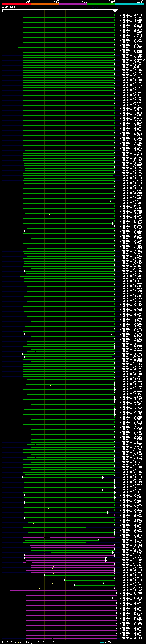Screen dimensions: 146x644
Task: Click the red ~20% identity legend bar
Action: (x=16, y=4)
